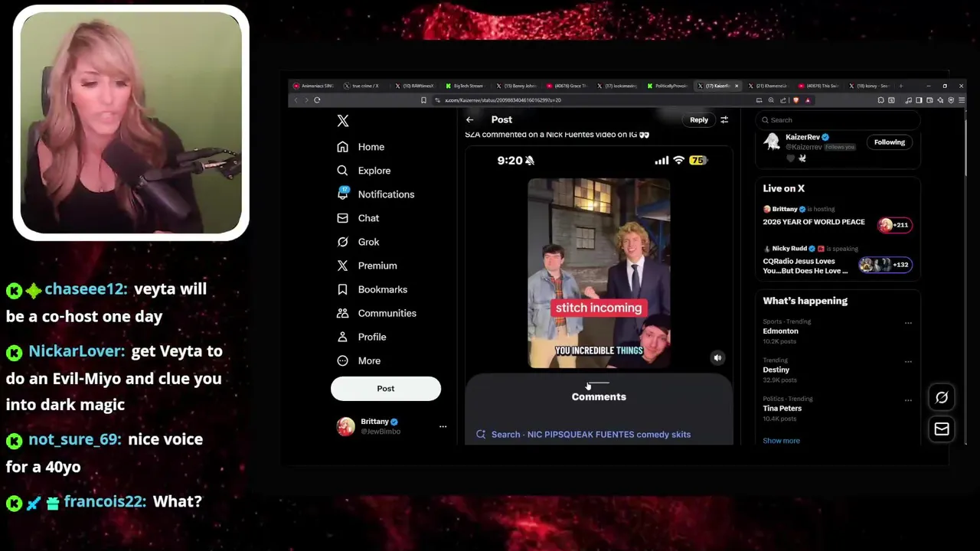980x551 pixels.
Task: Click the X logo in the sidebar
Action: tap(343, 121)
